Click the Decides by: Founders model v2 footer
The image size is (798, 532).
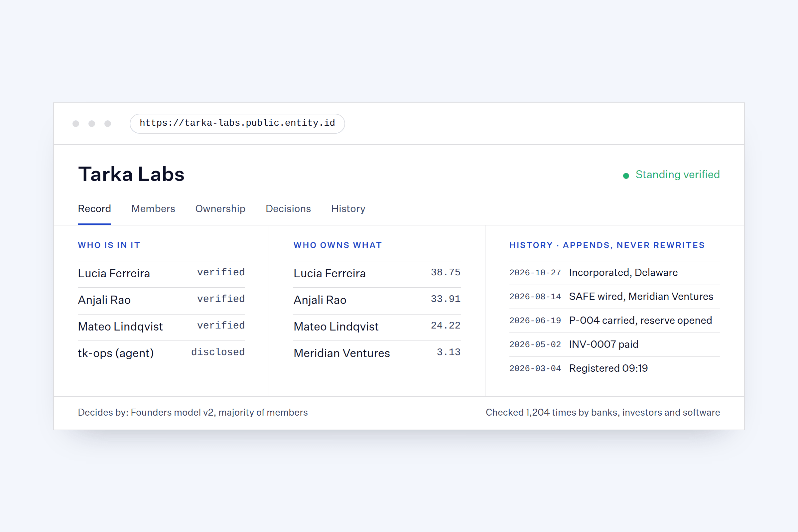[x=193, y=412]
